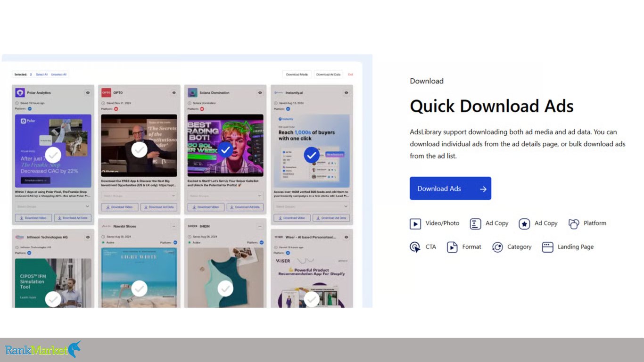Click the arrow inside Download Ads button
Image resolution: width=644 pixels, height=362 pixels.
click(x=483, y=189)
